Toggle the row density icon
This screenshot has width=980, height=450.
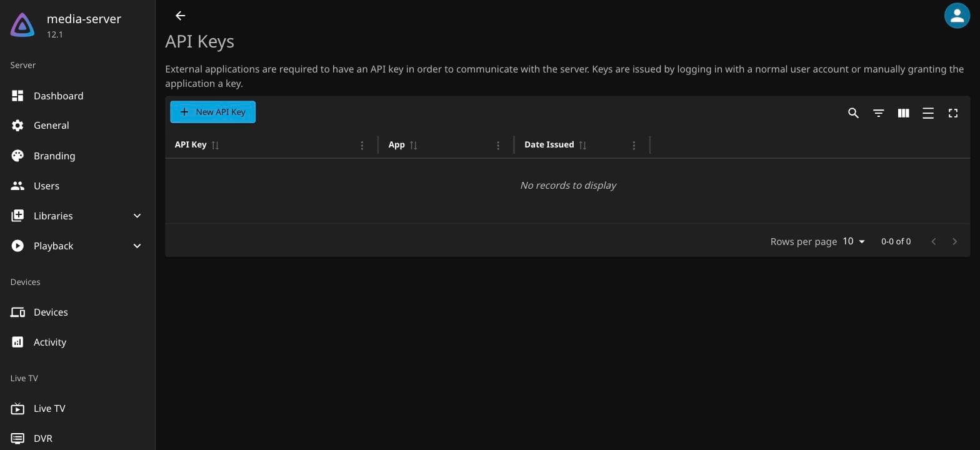[928, 113]
